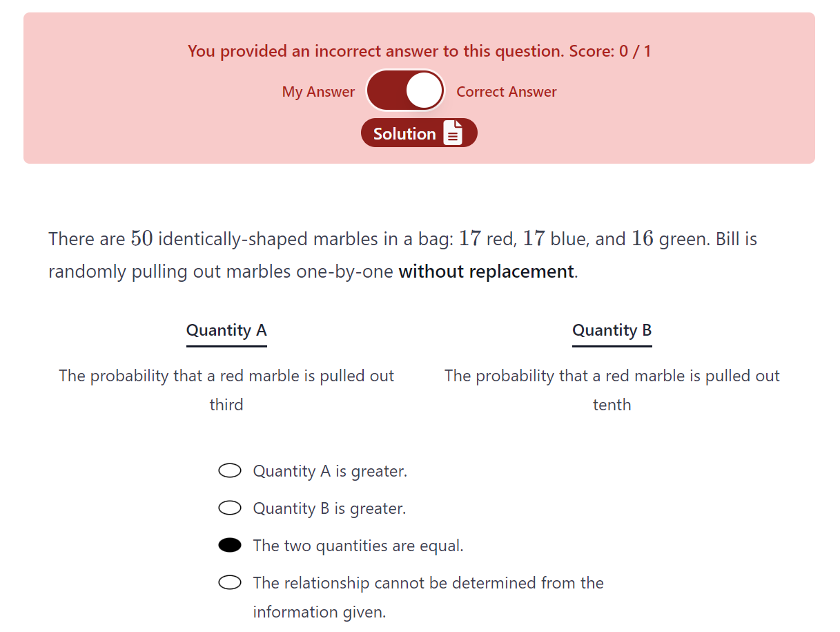Select the radio circle for relationship cannot be determined
840x632 pixels.
click(x=230, y=583)
